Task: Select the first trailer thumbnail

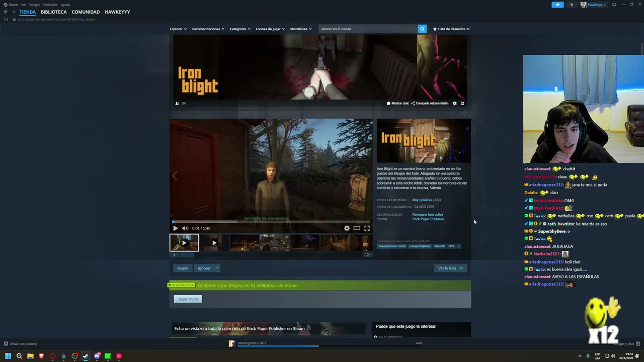Action: [184, 243]
